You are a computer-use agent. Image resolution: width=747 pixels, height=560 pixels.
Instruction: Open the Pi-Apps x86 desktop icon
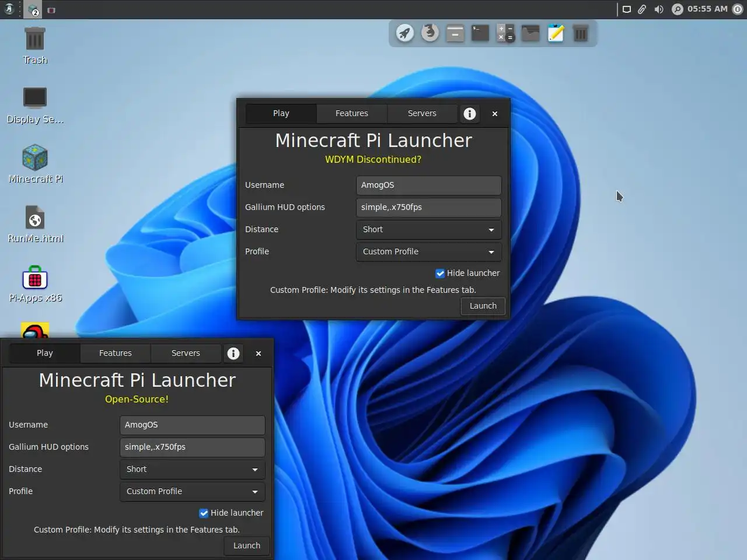point(35,285)
